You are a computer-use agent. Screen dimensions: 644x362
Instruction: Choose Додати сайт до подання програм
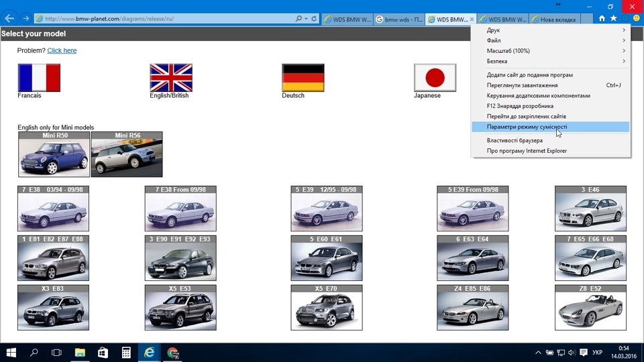click(x=551, y=74)
